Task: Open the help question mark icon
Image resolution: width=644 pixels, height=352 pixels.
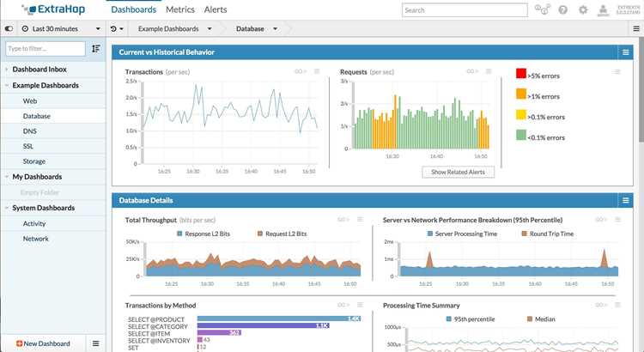Action: pos(563,9)
